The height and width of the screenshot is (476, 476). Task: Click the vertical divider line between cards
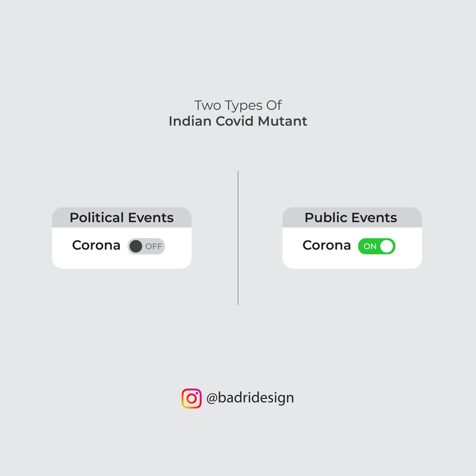click(x=238, y=238)
